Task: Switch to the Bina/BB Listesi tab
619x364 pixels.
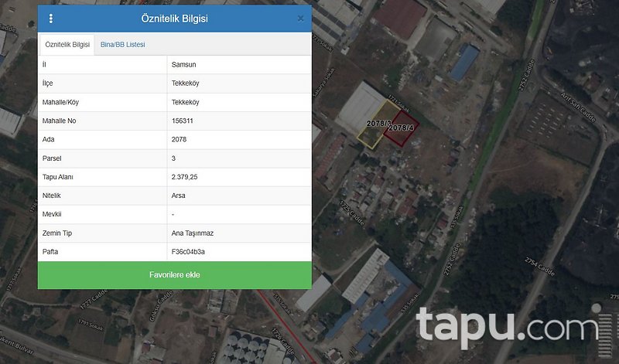Action: [122, 45]
